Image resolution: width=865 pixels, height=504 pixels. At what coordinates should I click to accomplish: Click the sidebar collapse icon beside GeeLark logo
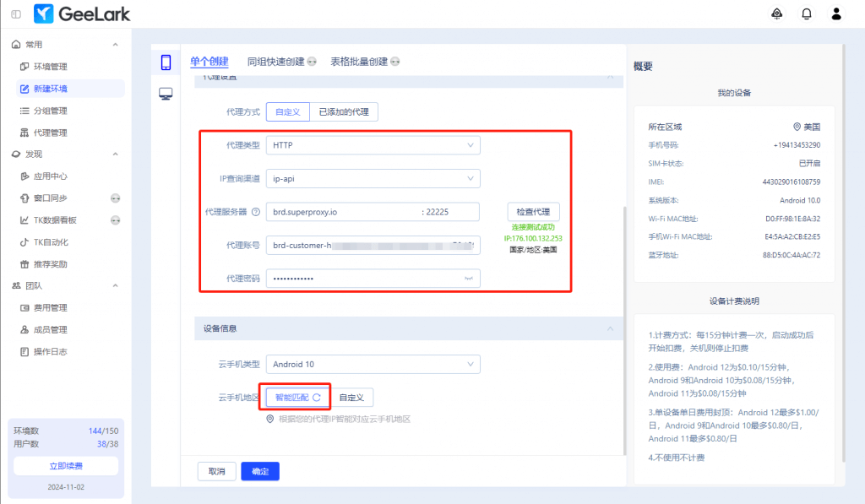click(17, 14)
